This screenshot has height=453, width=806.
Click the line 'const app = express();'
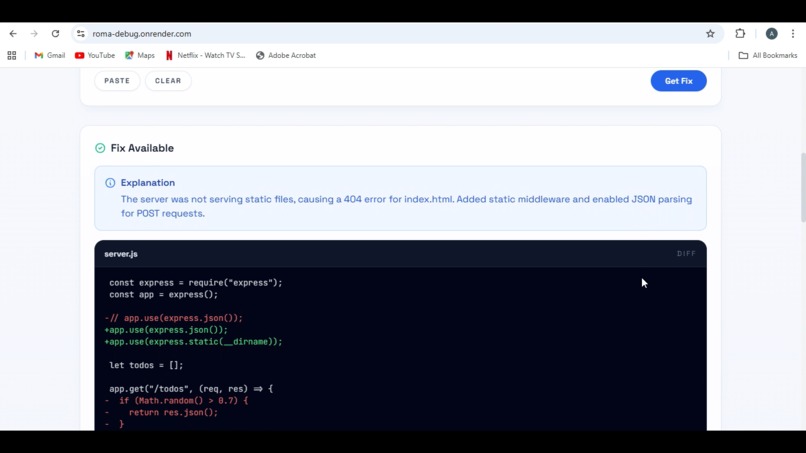click(x=163, y=295)
